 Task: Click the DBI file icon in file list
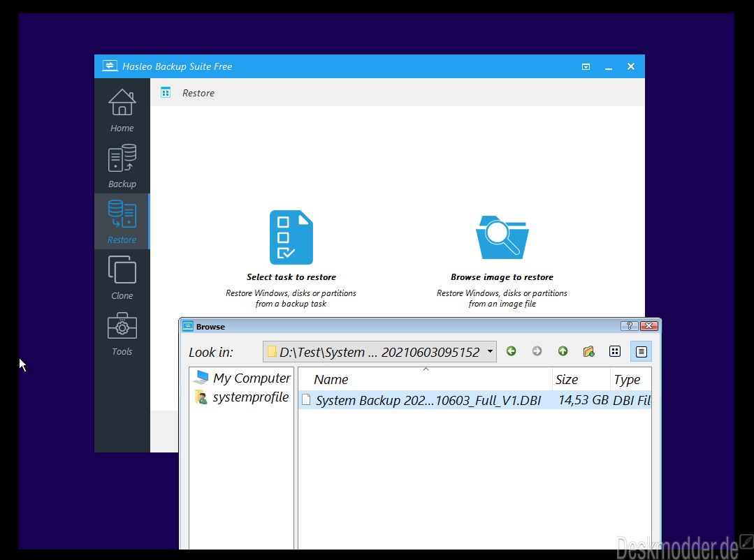click(306, 399)
